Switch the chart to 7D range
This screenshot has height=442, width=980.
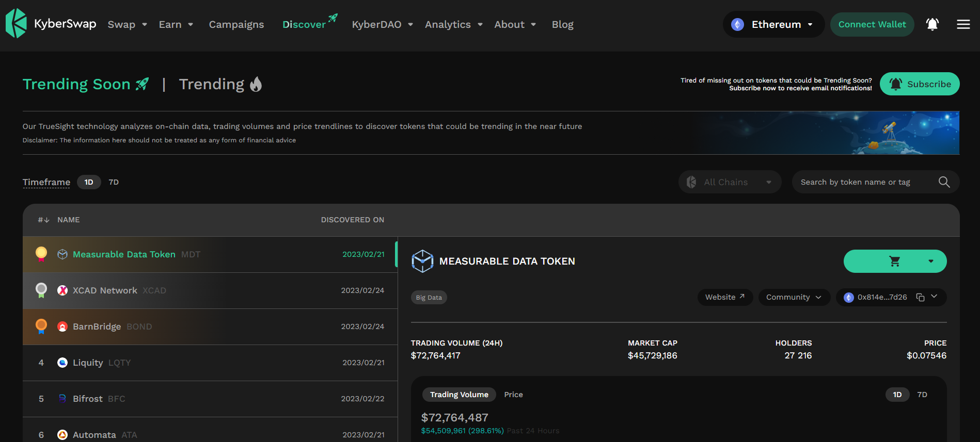click(922, 395)
